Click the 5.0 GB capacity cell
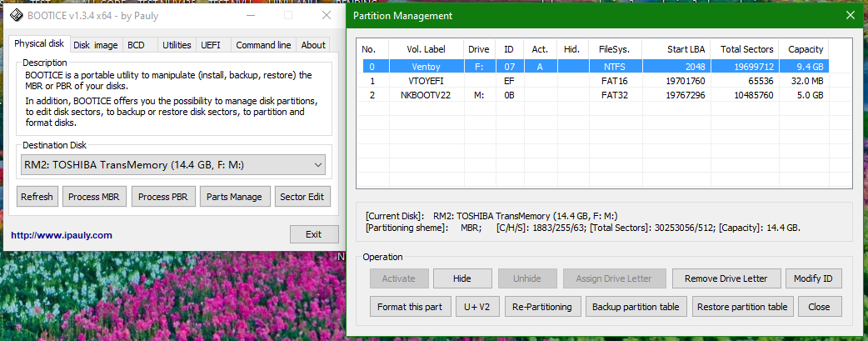 pos(804,95)
